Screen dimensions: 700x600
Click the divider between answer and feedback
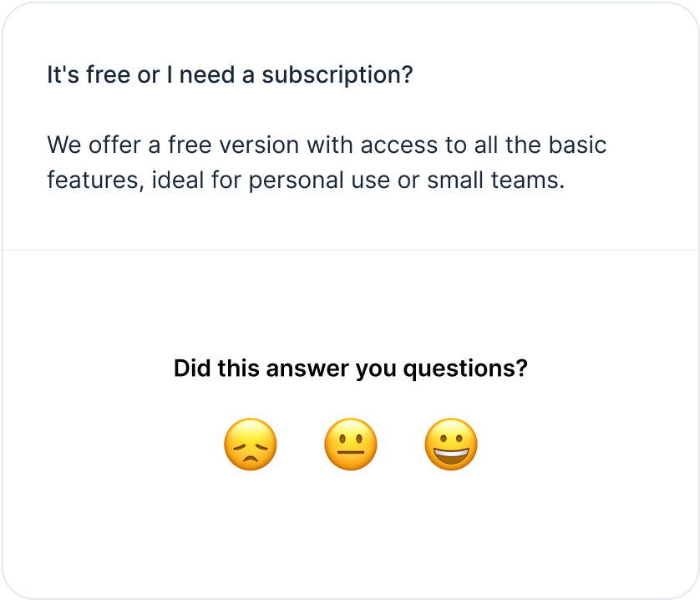(350, 248)
